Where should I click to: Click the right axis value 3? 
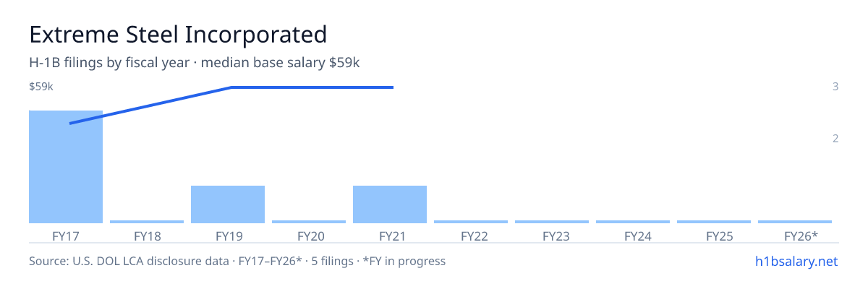pyautogui.click(x=835, y=87)
